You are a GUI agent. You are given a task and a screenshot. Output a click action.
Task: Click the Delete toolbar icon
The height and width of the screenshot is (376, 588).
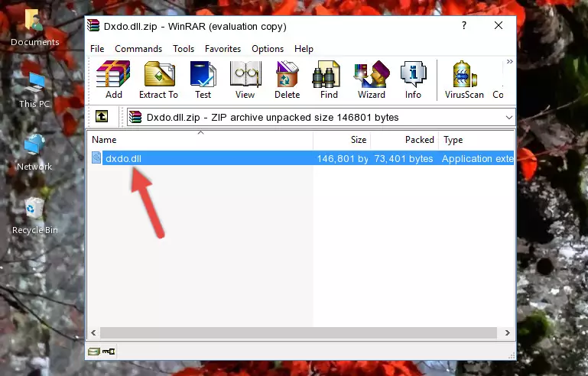[287, 79]
